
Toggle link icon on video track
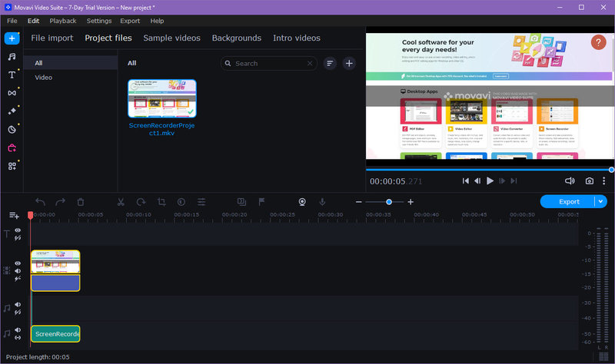18,279
